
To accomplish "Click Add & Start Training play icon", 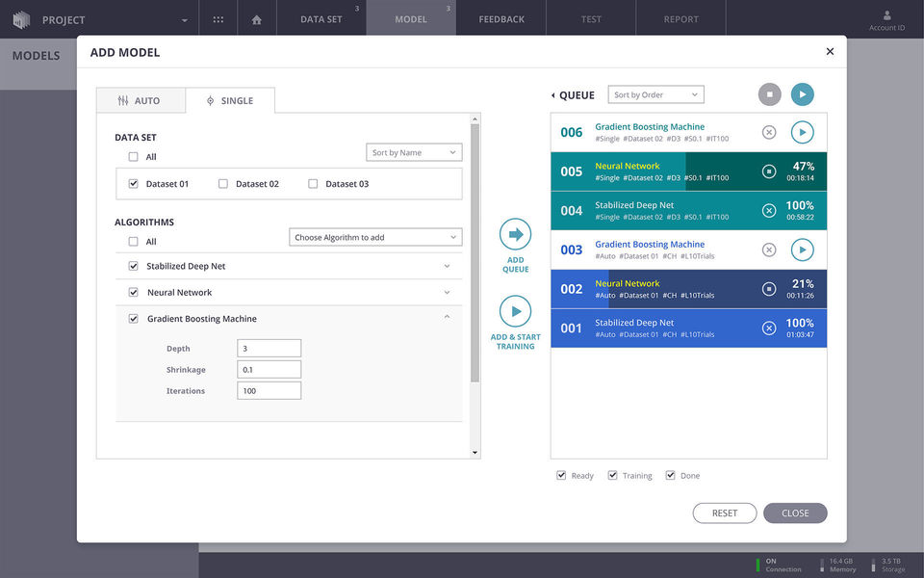I will click(x=516, y=311).
